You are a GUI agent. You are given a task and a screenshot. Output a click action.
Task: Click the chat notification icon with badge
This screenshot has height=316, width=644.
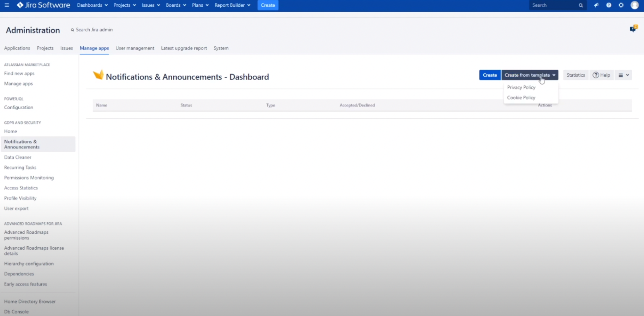633,29
